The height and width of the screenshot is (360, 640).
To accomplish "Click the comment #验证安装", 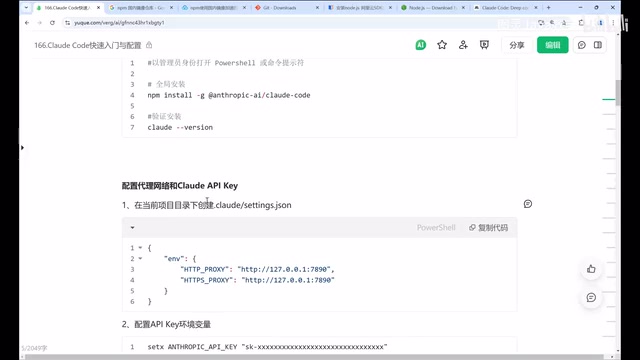I will coord(164,116).
